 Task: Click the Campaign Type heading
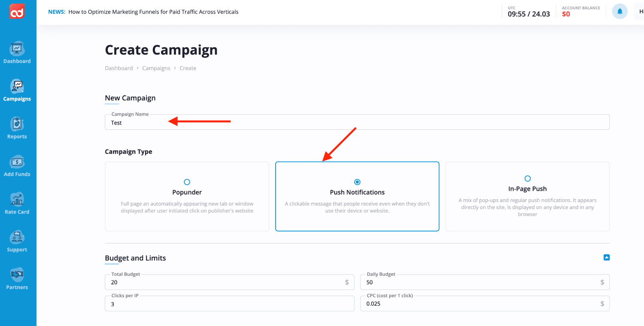pyautogui.click(x=128, y=152)
